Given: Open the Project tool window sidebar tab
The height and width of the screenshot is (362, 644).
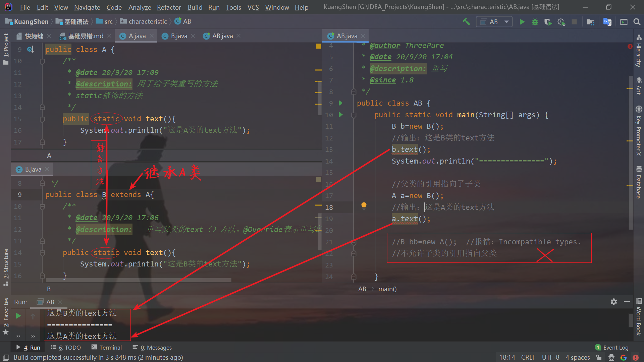Looking at the screenshot, I should tap(6, 49).
